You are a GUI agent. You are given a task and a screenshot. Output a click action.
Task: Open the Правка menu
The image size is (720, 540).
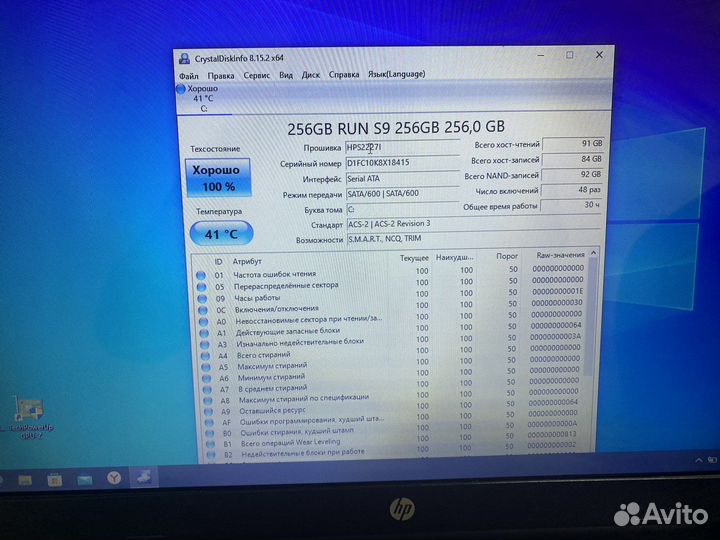coord(221,75)
